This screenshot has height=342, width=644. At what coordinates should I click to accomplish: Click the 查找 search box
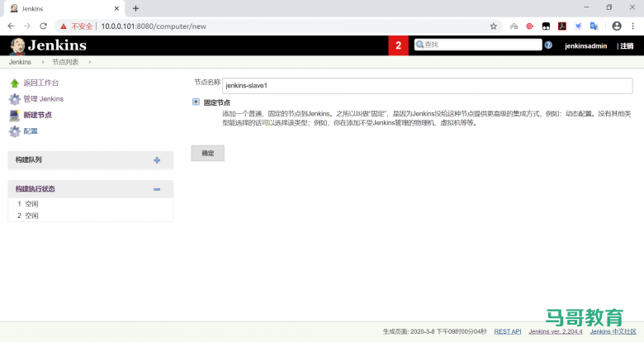(478, 45)
